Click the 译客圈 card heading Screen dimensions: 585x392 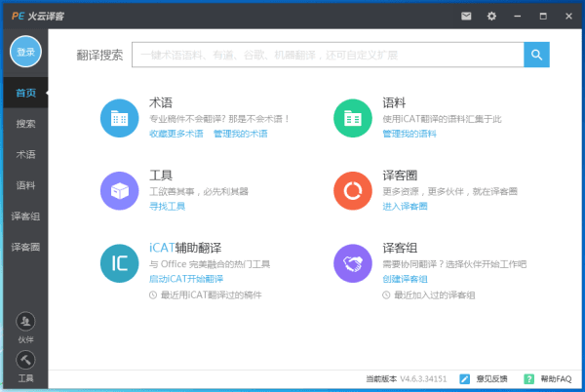pos(400,176)
